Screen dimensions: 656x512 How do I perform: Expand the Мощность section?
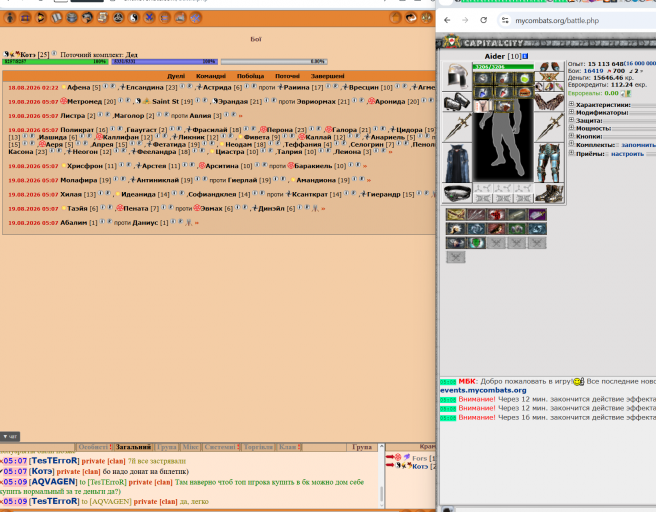(x=571, y=128)
